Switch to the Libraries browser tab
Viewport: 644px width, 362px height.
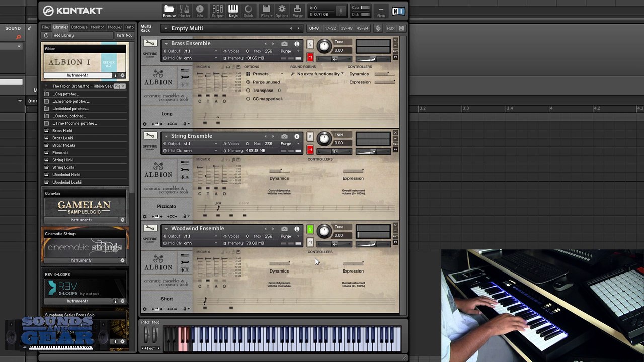(x=60, y=27)
